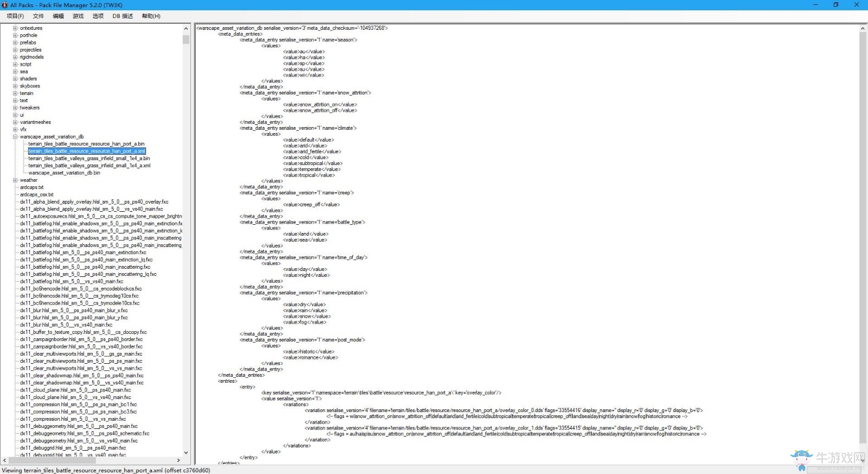Select dx11_blur ps40_main_blur_x.fxc file

(74, 311)
